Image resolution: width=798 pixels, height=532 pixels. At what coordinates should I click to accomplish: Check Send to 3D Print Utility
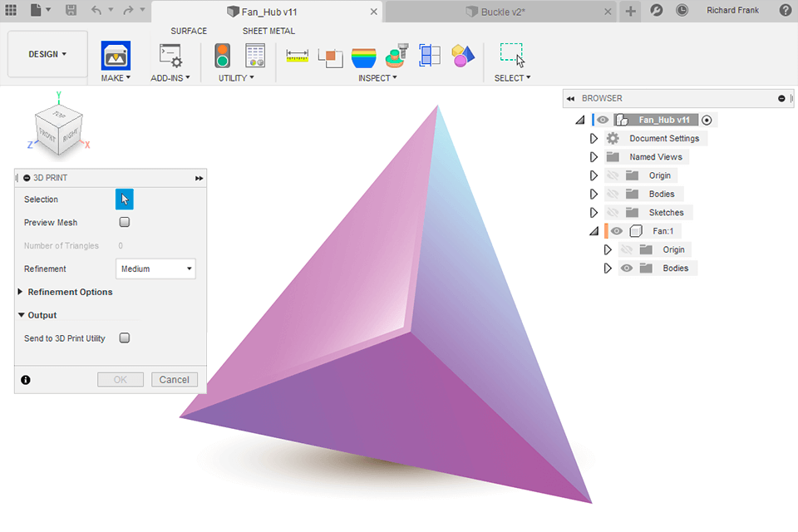[x=124, y=337]
